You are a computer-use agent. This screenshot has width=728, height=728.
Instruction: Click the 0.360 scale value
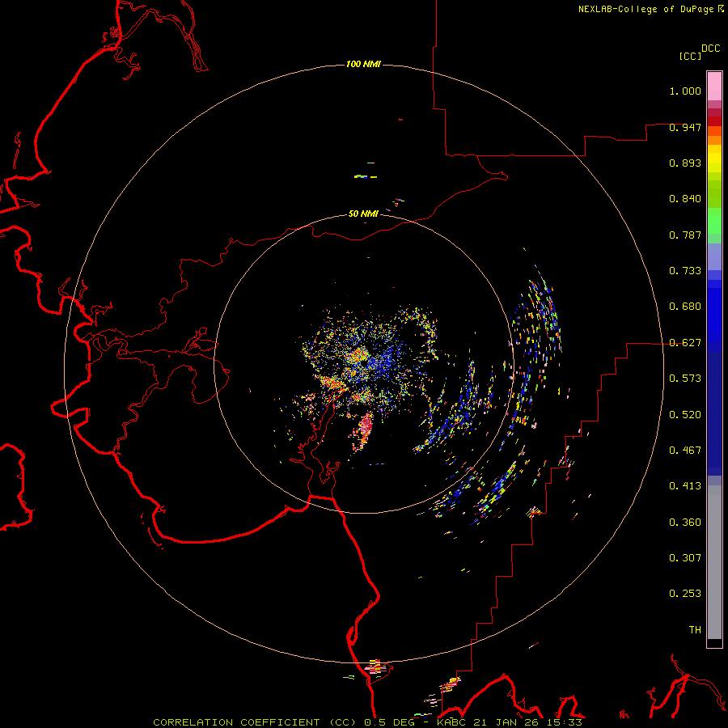pos(685,523)
